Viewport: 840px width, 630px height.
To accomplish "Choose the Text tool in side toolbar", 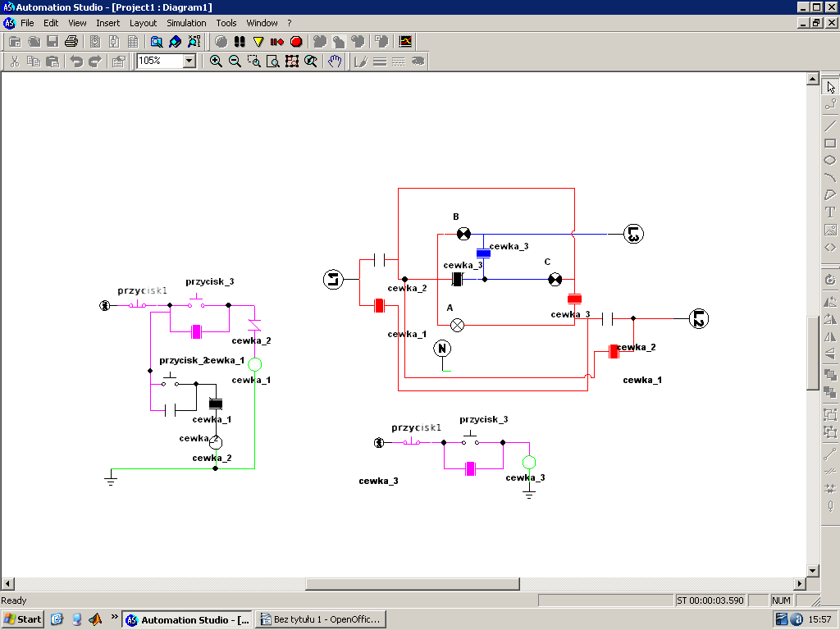I will pyautogui.click(x=830, y=212).
